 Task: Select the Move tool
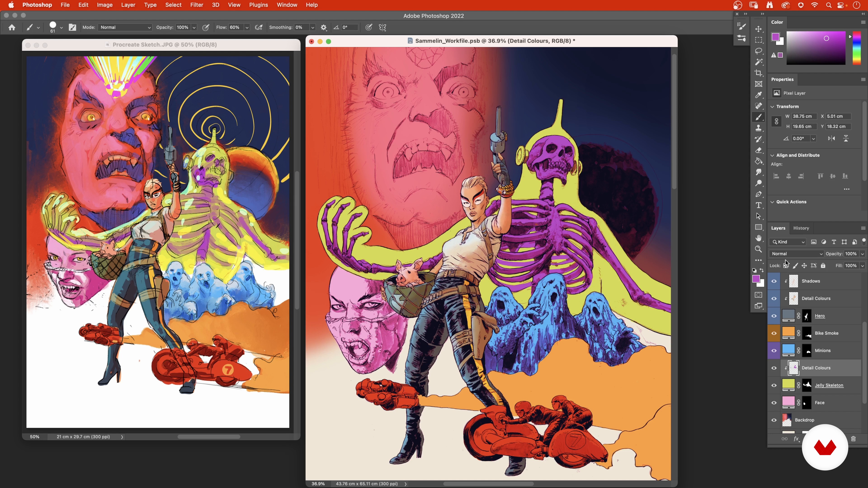pyautogui.click(x=759, y=29)
